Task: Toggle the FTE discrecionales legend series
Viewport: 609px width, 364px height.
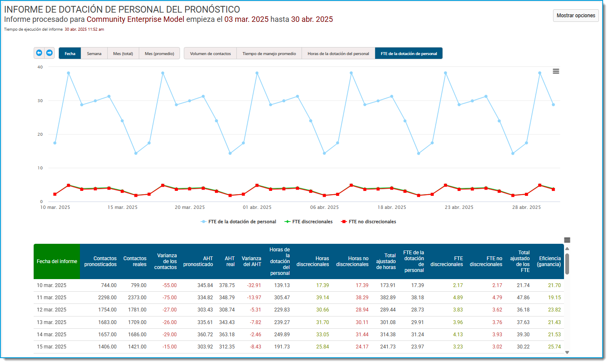Action: point(308,222)
